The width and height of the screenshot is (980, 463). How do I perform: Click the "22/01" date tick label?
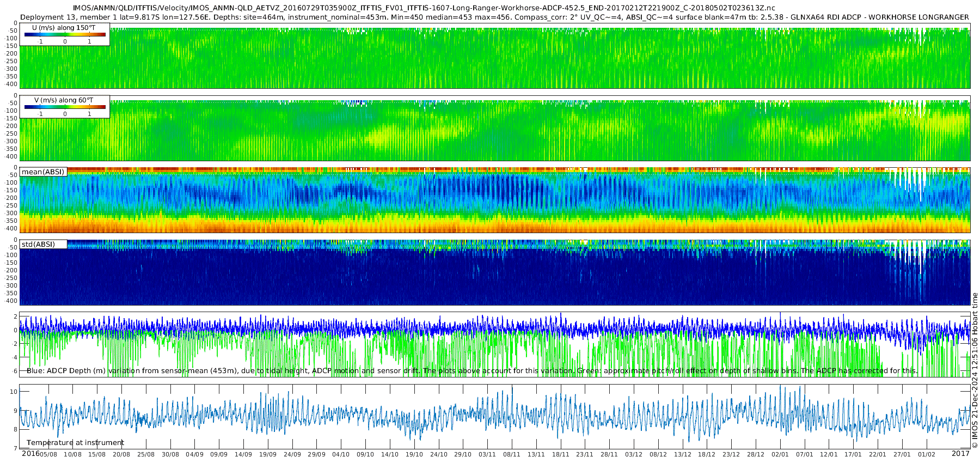tap(878, 455)
